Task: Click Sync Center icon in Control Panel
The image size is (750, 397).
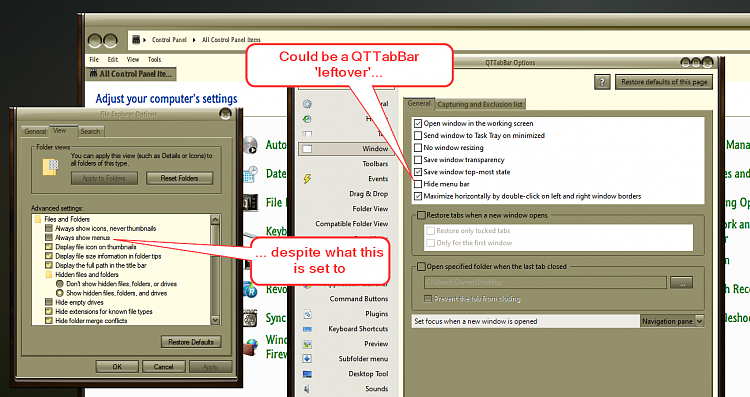Action: tap(250, 319)
